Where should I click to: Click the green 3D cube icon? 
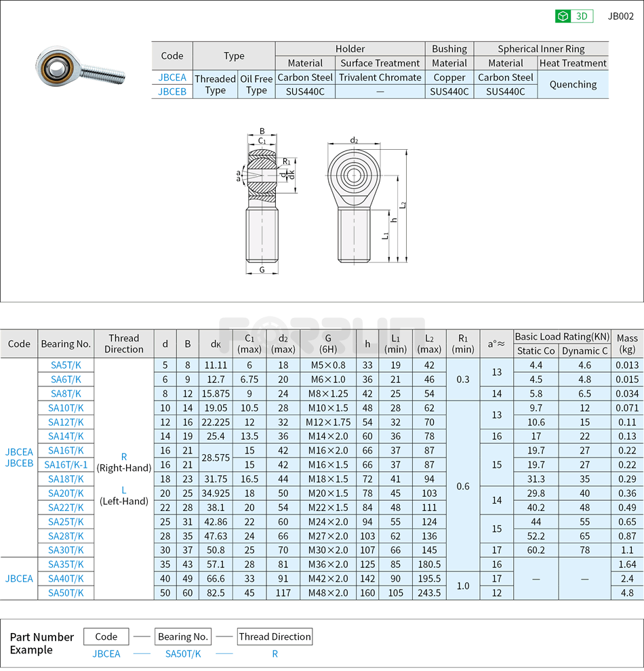click(563, 16)
